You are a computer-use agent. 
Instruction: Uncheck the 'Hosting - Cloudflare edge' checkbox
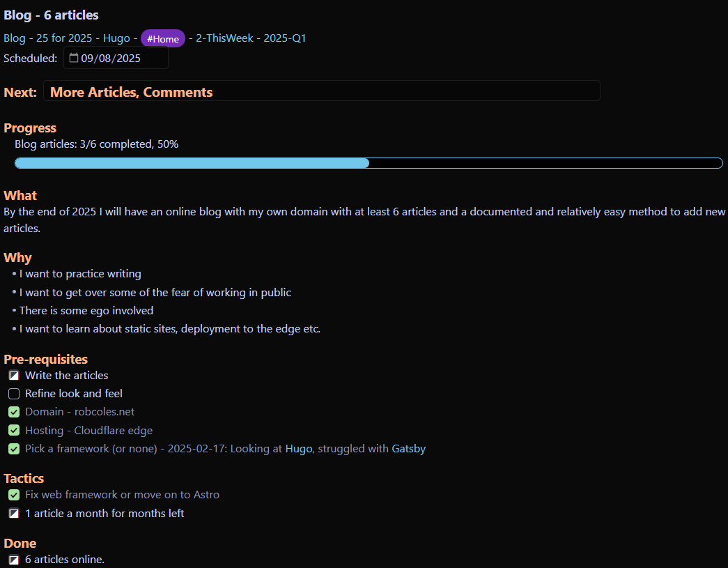tap(14, 431)
